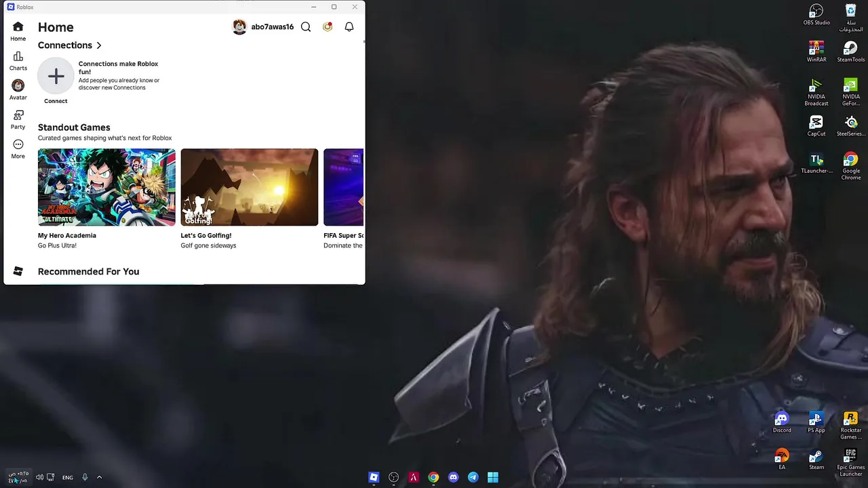This screenshot has height=488, width=868.
Task: Open the Avatar page in sidebar
Action: click(18, 90)
